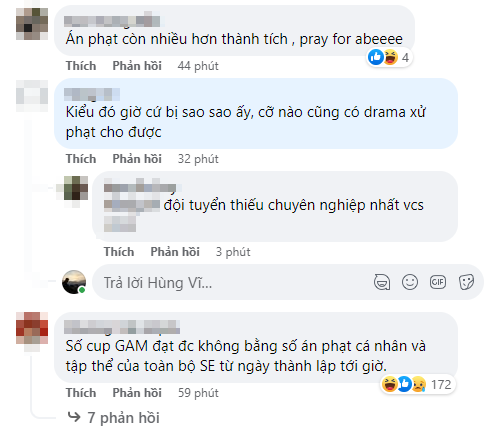Image resolution: width=495 pixels, height=432 pixels.
Task: Open the emoji picker in reply box
Action: pos(410,282)
